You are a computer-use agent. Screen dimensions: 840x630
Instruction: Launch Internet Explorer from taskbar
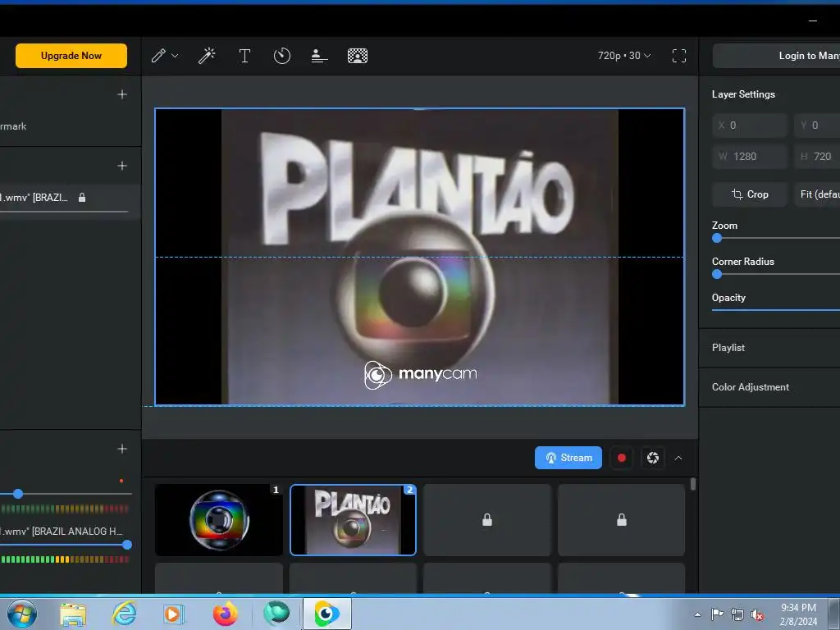[125, 614]
